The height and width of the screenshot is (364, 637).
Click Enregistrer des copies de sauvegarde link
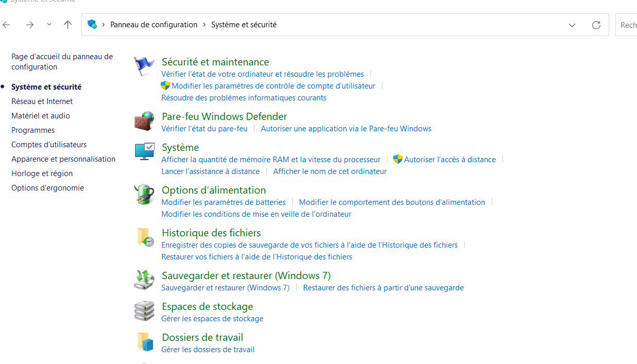click(310, 245)
